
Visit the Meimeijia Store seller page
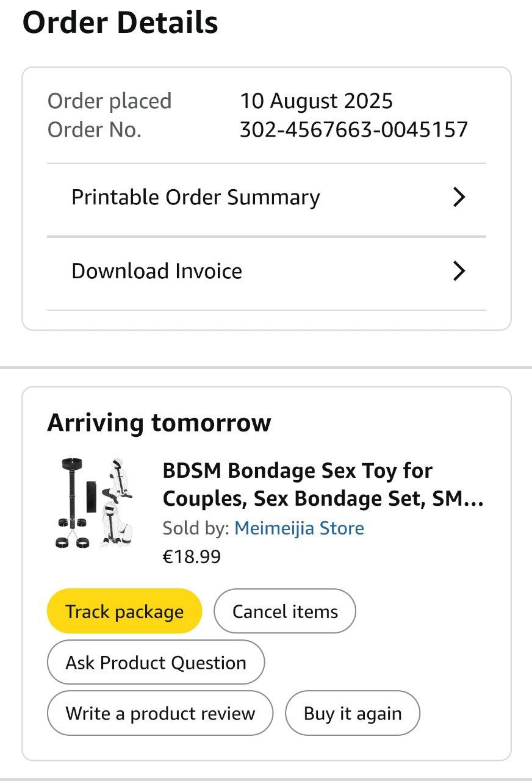(x=299, y=528)
